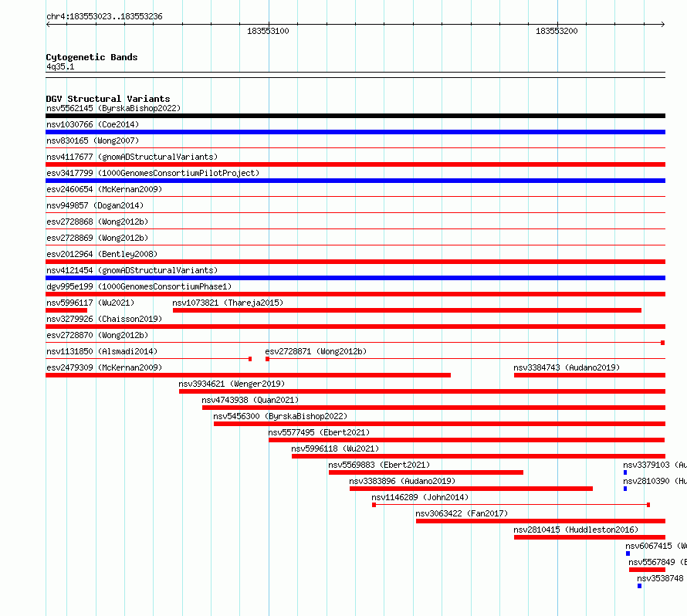Open nsv1131850 (Alsmadi2014) variant
Screen dimensions: 687x616
(102, 351)
